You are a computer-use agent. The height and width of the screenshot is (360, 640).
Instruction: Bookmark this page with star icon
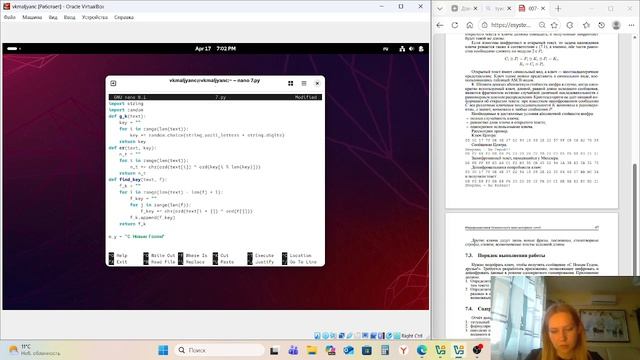click(554, 25)
